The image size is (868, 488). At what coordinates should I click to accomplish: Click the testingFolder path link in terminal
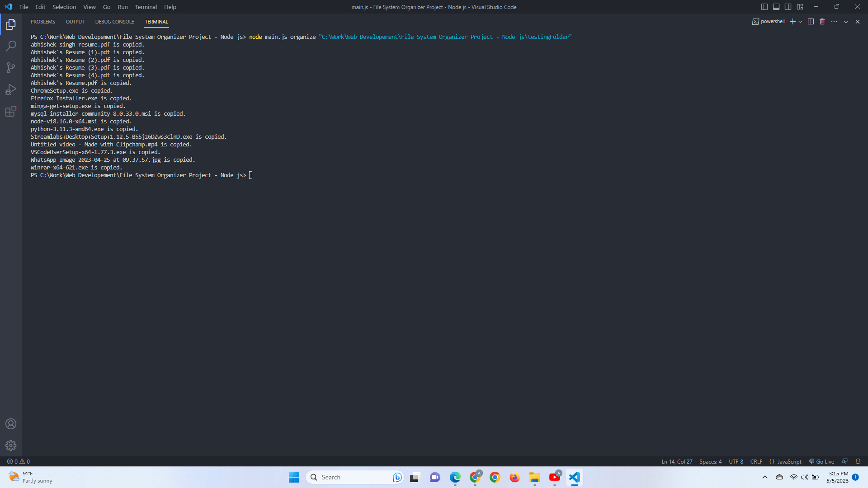pos(445,37)
